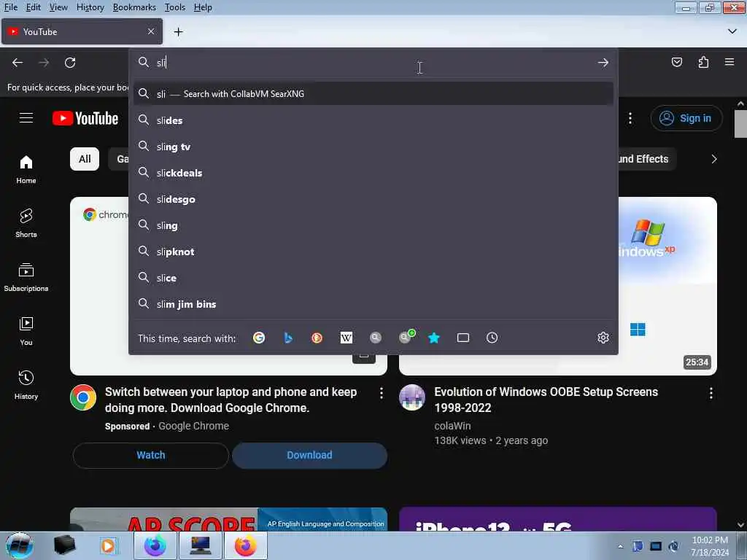Select the 'slides' suggestion

373,120
